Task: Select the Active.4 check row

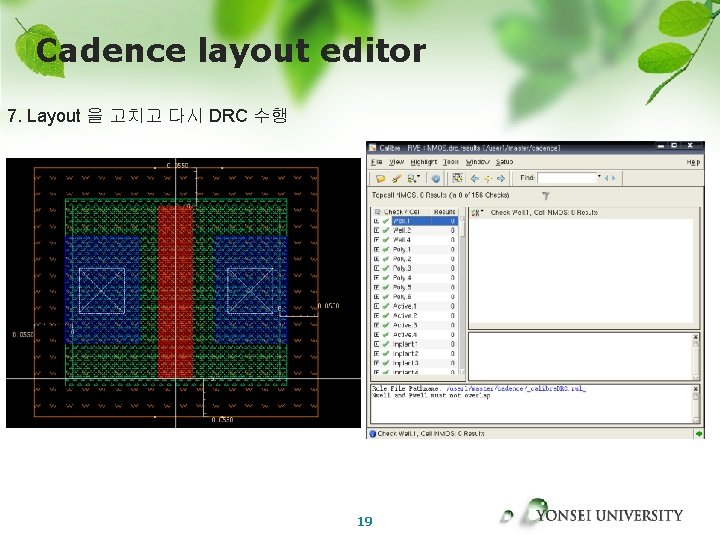Action: pyautogui.click(x=415, y=335)
